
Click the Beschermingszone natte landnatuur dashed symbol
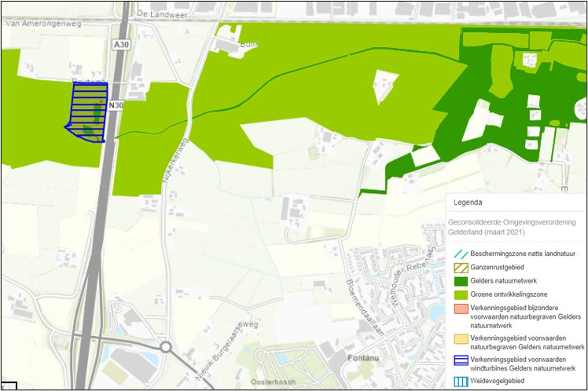(x=459, y=254)
